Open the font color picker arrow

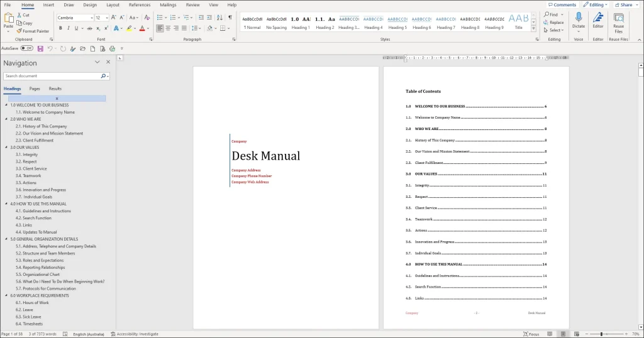point(148,28)
